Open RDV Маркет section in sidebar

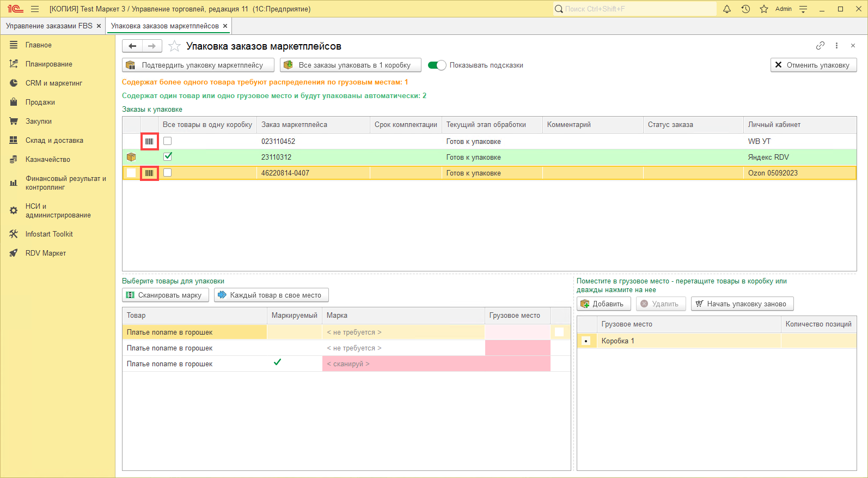click(45, 253)
